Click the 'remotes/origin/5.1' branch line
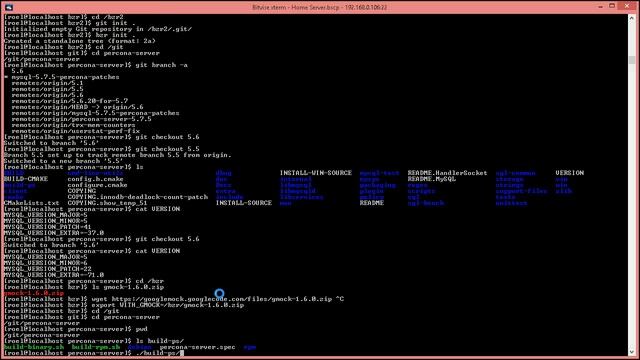The height and width of the screenshot is (360, 640). pos(47,83)
